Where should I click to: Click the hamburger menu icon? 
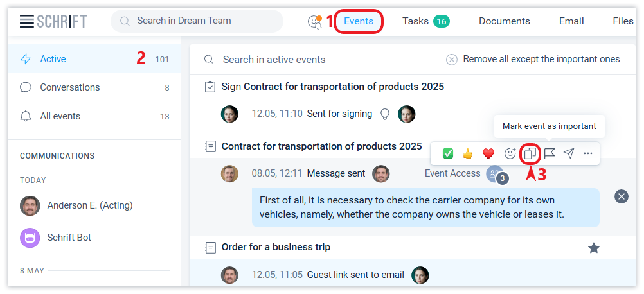(26, 21)
